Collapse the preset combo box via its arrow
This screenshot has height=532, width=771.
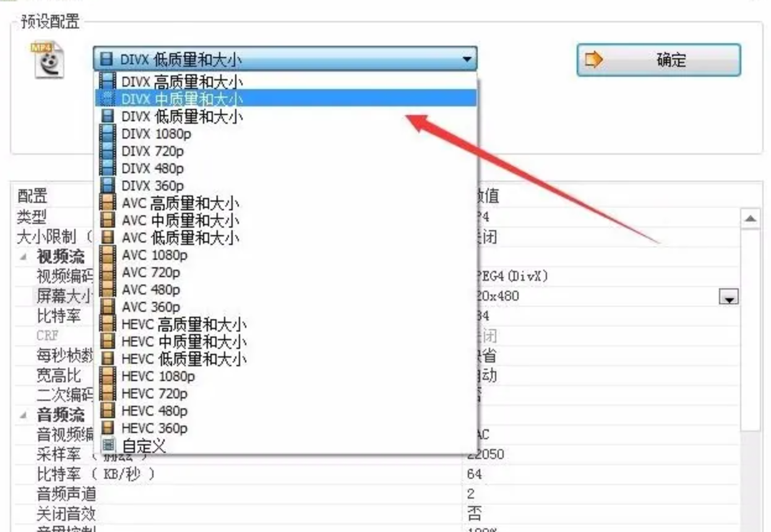467,60
